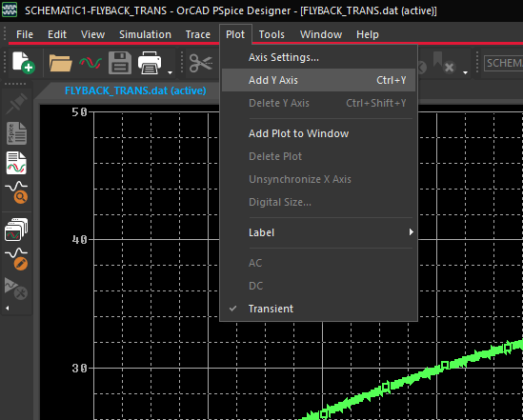
Task: Click the waveform edit pencil icon
Action: (x=16, y=259)
